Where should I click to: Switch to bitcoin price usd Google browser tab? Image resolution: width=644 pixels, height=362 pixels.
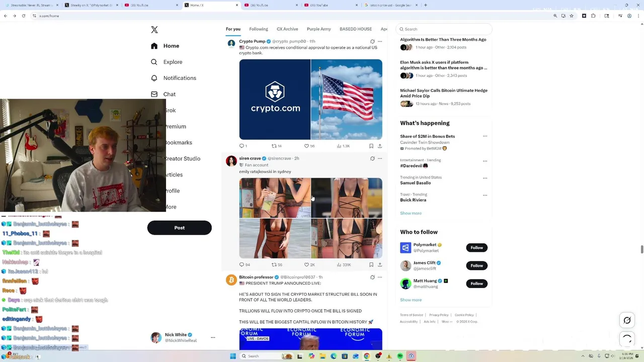[x=390, y=5]
